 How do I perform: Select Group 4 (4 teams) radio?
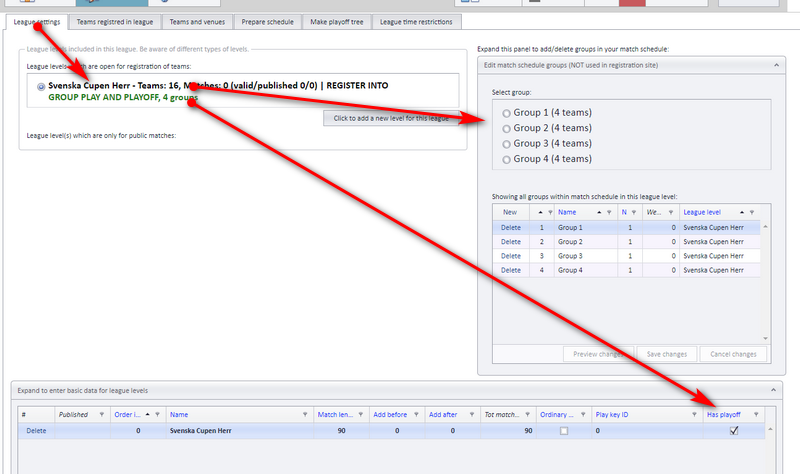point(506,160)
